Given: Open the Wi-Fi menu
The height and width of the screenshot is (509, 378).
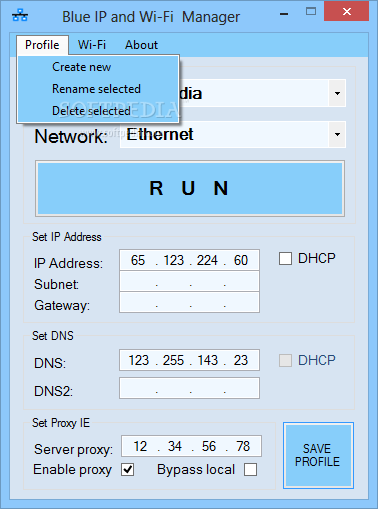Looking at the screenshot, I should [x=92, y=45].
